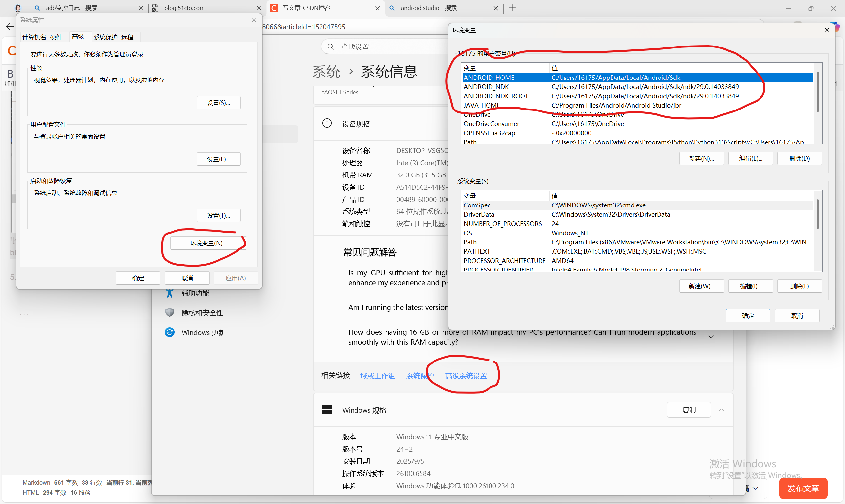The width and height of the screenshot is (845, 504).
Task: Click 设置(E)... under 用户配置文件
Action: [219, 159]
